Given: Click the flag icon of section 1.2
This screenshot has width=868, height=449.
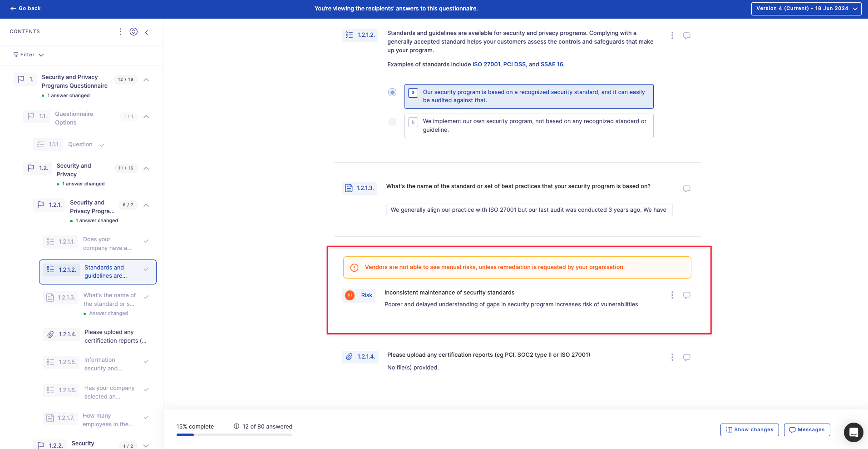Looking at the screenshot, I should 31,168.
